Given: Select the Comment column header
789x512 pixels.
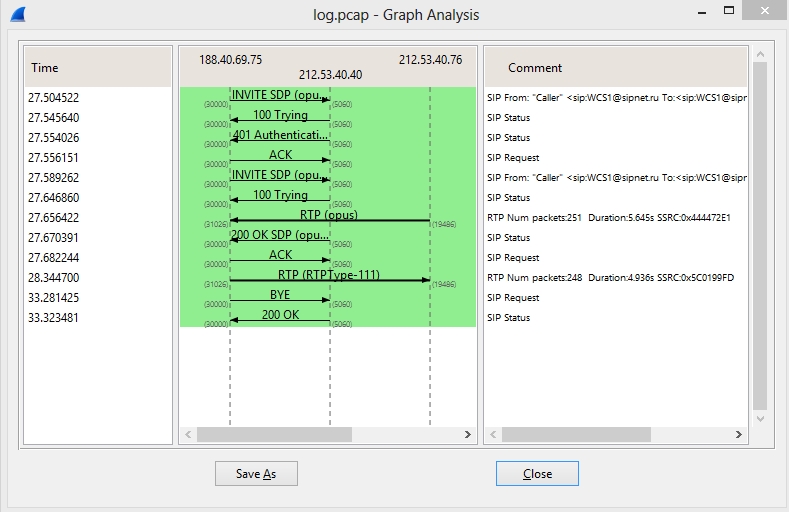Looking at the screenshot, I should coord(615,68).
